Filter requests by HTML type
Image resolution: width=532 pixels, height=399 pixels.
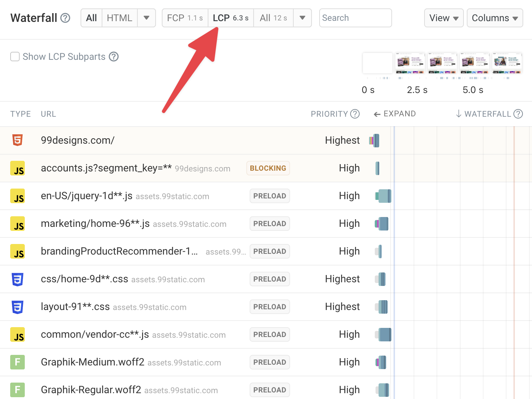[x=120, y=18]
